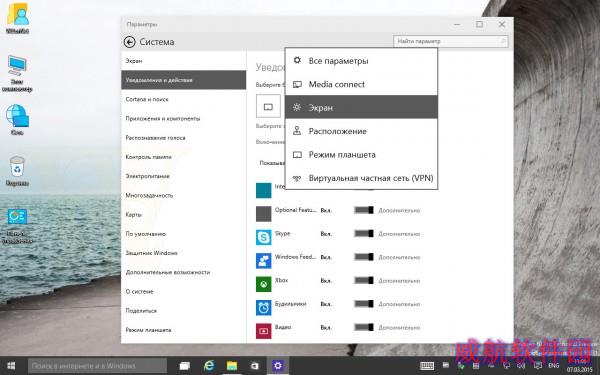Click the Windows Feedback app icon
The width and height of the screenshot is (600, 375).
click(x=264, y=261)
